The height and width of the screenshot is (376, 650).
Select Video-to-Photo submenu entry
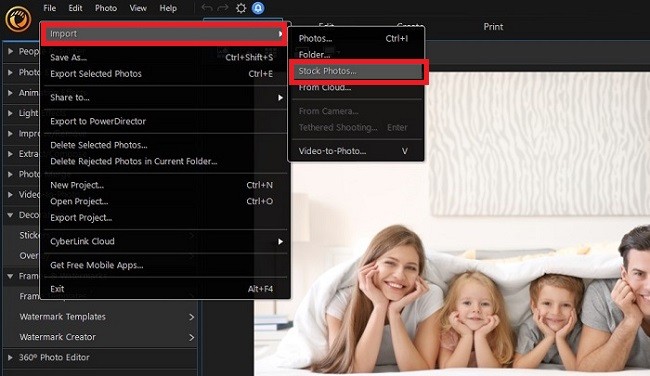[356, 151]
